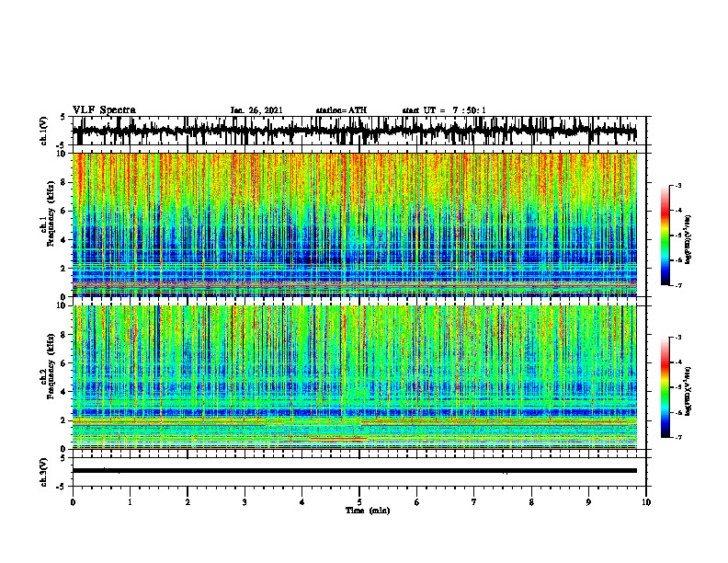Click the "-7" label on the ch.2 color bar
The width and height of the screenshot is (728, 563).
tap(677, 438)
